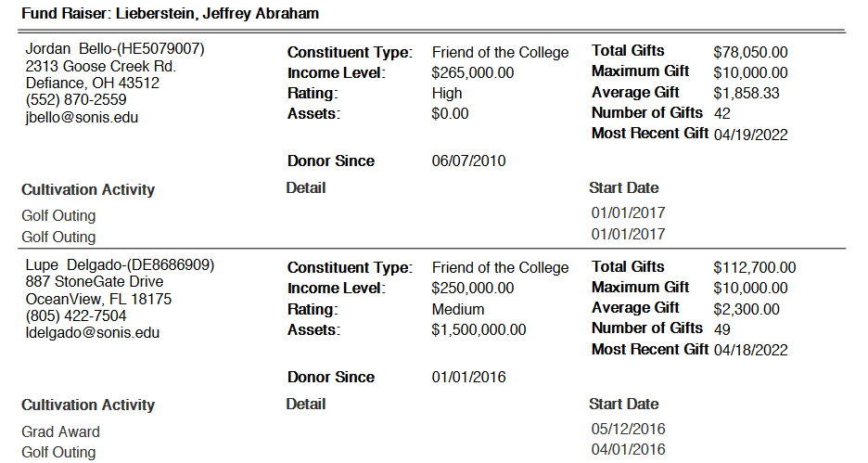Click phone number (552) 870-2559

click(76, 100)
